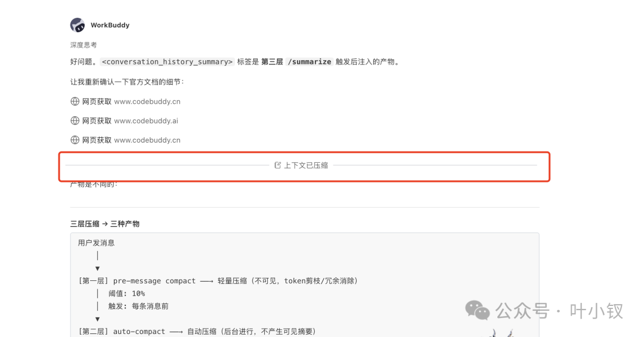This screenshot has height=337, width=644.
Task: Click the [第二层] auto-compact line
Action: [x=197, y=331]
